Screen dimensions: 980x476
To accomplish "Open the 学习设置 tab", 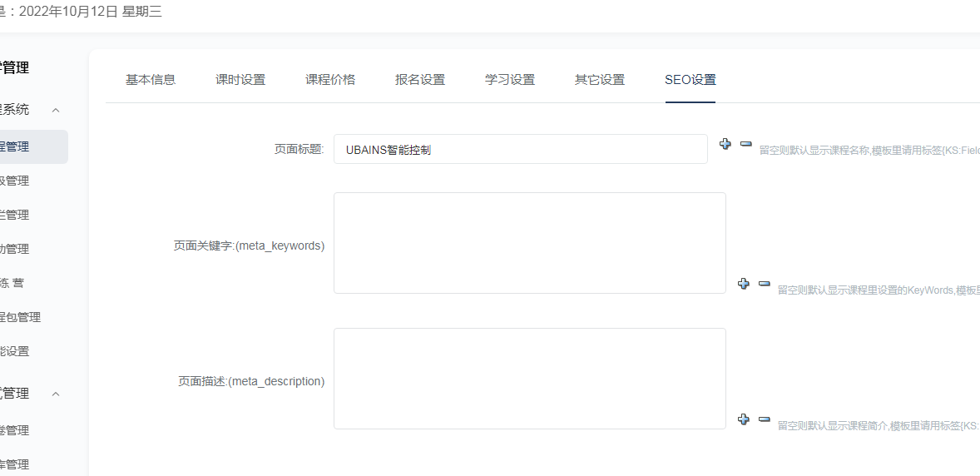I will pos(510,80).
